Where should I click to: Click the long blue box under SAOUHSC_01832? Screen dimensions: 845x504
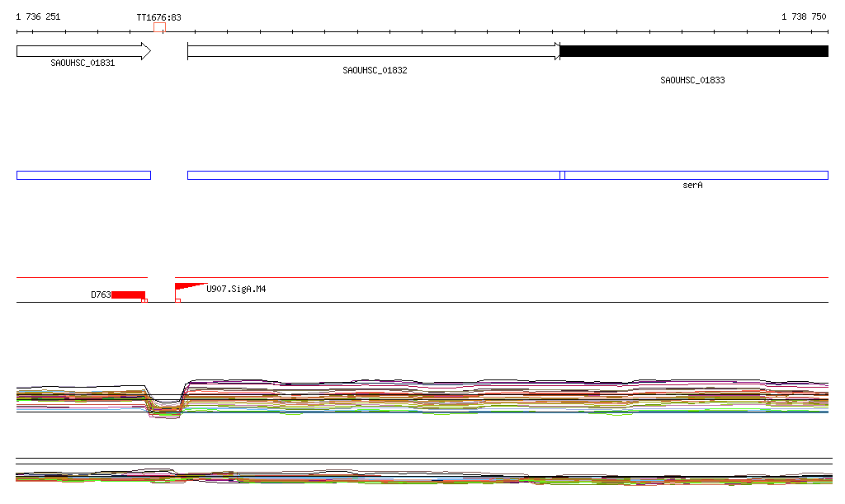[x=373, y=175]
